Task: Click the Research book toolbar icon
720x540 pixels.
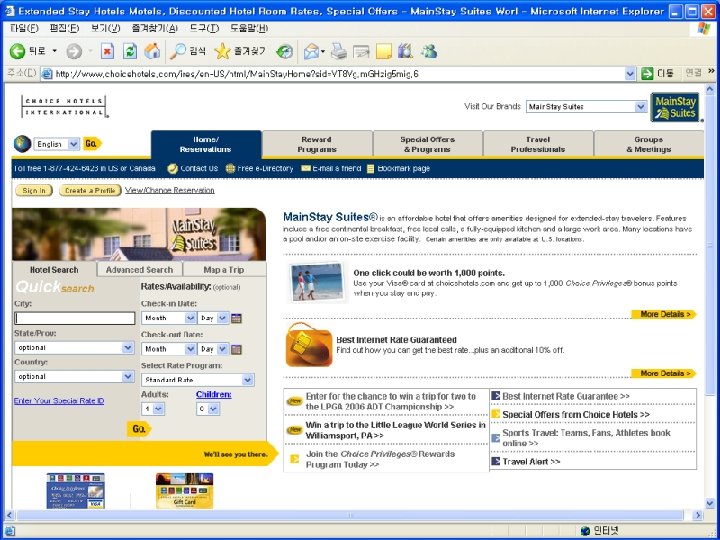Action: [405, 51]
